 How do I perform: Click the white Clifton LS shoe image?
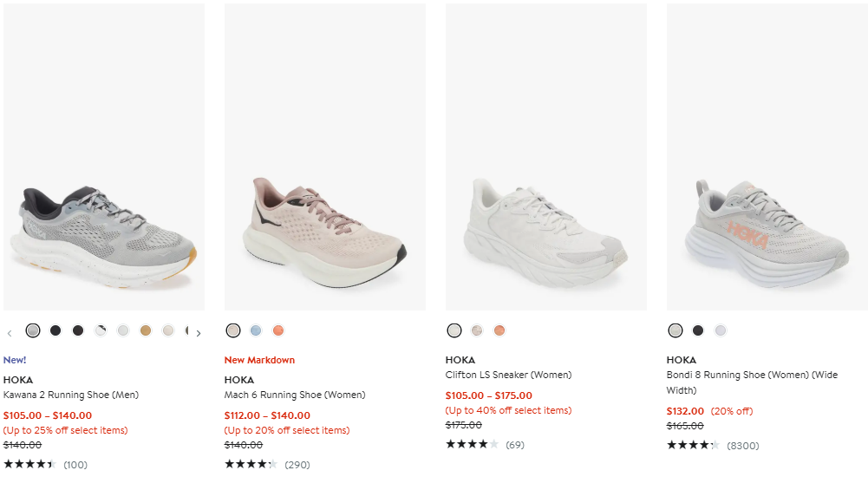click(x=546, y=230)
